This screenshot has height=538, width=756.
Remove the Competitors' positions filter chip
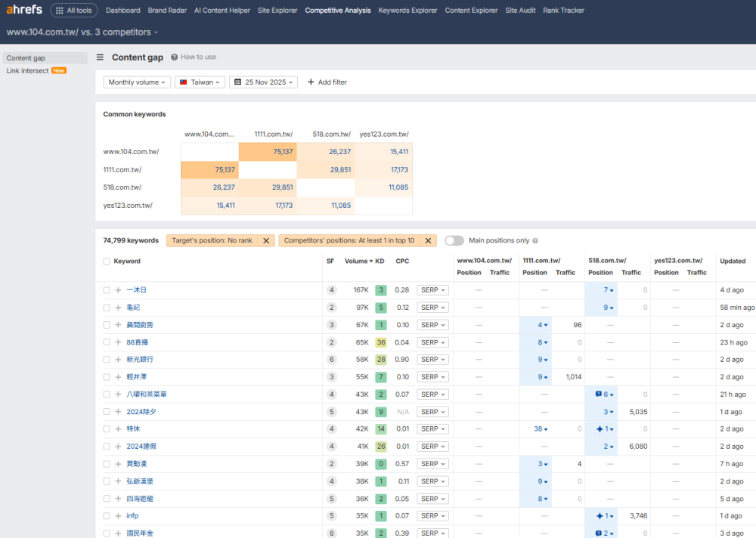coord(428,240)
